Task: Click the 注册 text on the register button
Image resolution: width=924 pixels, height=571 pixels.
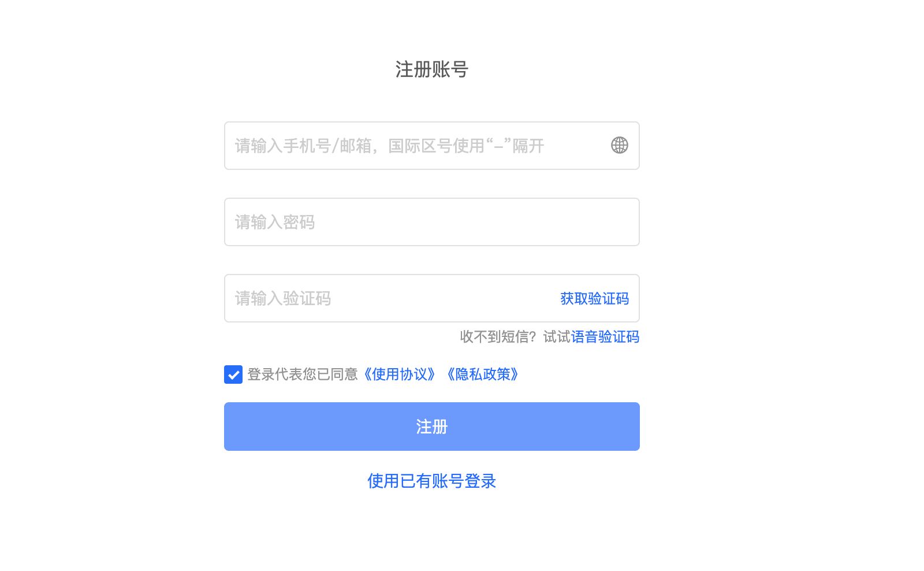Action: point(431,427)
